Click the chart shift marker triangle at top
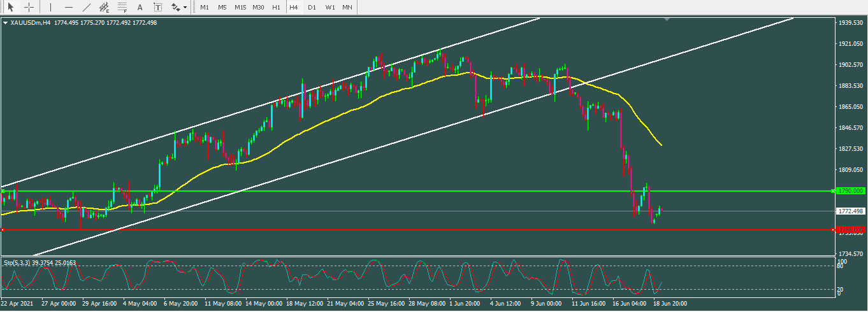This screenshot has height=312, width=868. pyautogui.click(x=667, y=20)
